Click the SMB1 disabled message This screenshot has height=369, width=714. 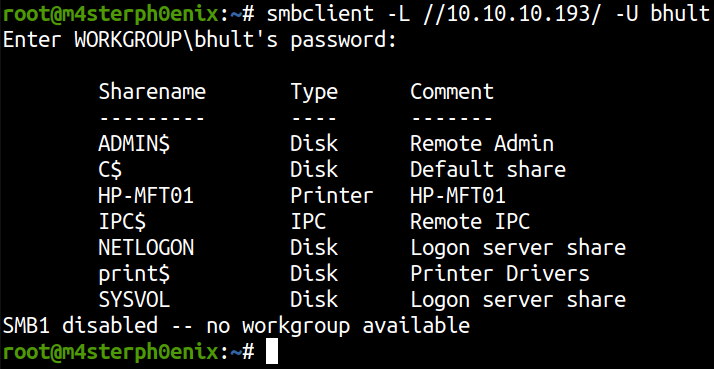click(x=236, y=326)
